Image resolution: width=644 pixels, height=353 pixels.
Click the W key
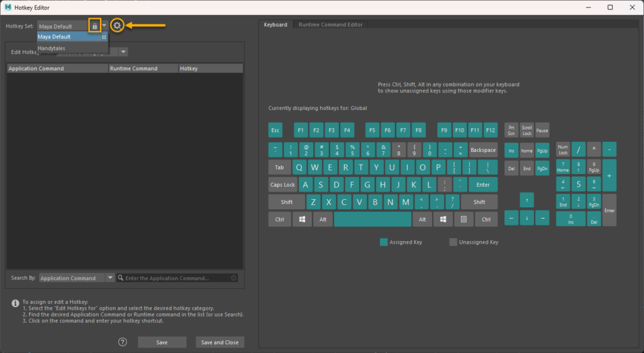(x=314, y=167)
